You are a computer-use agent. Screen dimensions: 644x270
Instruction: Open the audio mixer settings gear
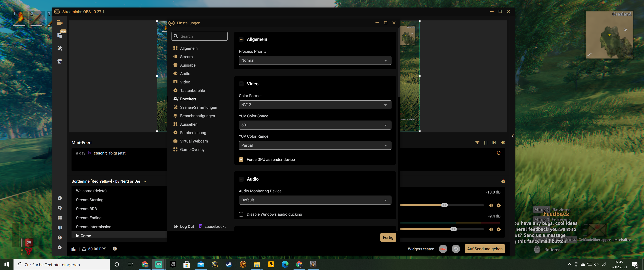tap(503, 181)
